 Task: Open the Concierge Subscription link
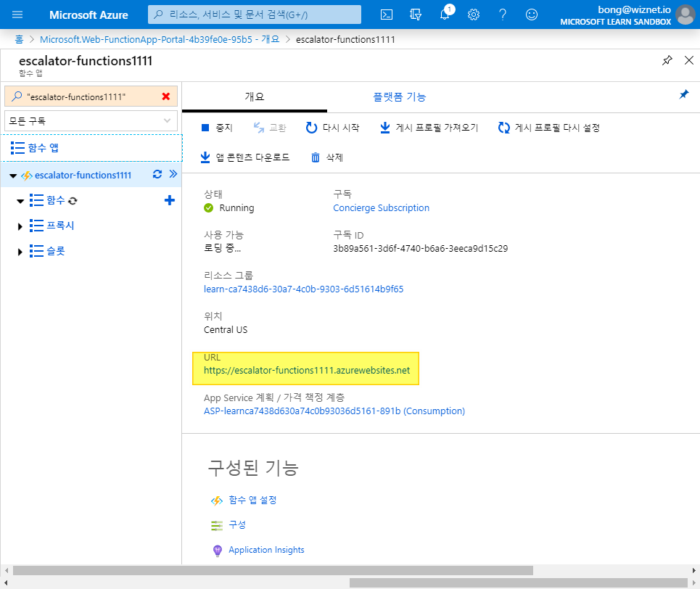pyautogui.click(x=382, y=207)
